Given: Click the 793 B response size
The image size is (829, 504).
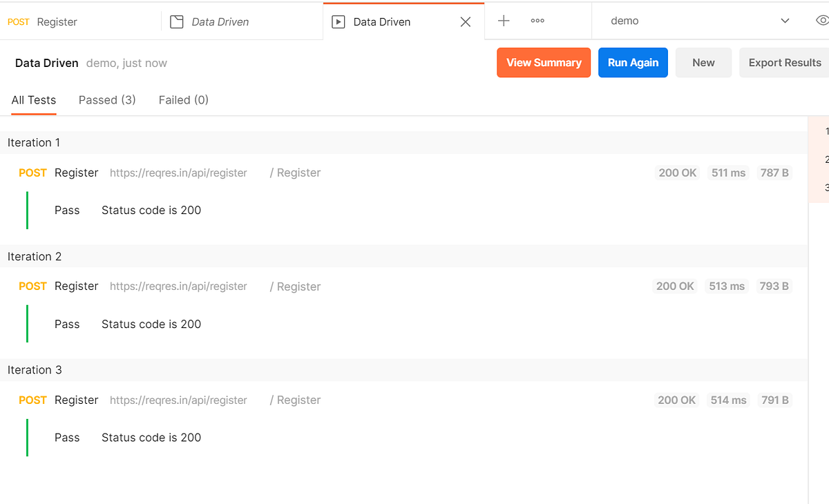Looking at the screenshot, I should [774, 286].
